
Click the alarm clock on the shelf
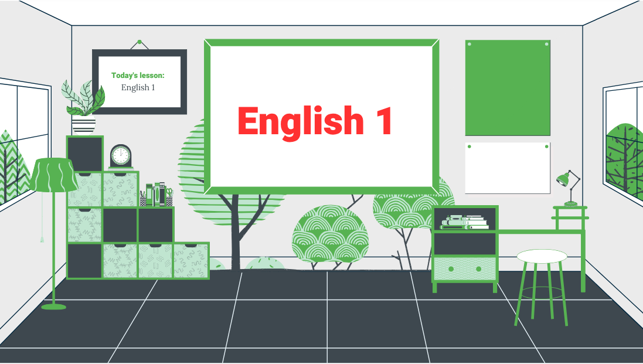tap(120, 155)
